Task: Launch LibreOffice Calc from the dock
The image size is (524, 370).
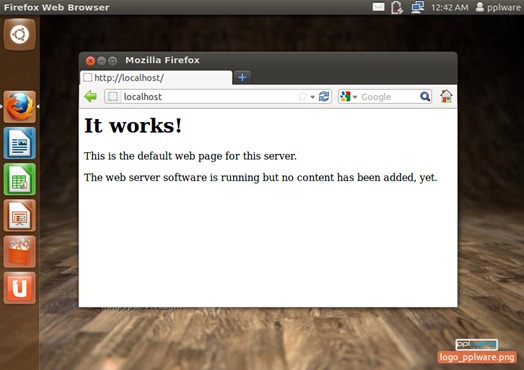Action: click(19, 179)
